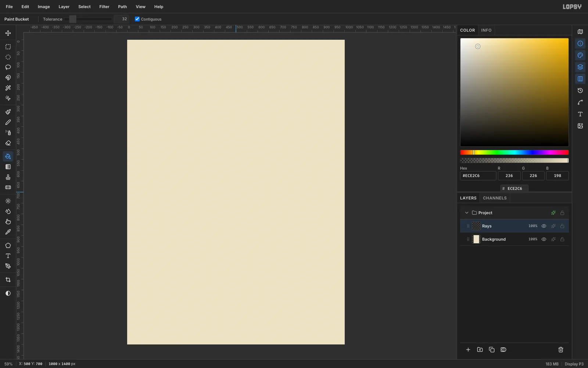Create a new layer group
Image resolution: width=588 pixels, height=368 pixels.
click(x=480, y=350)
